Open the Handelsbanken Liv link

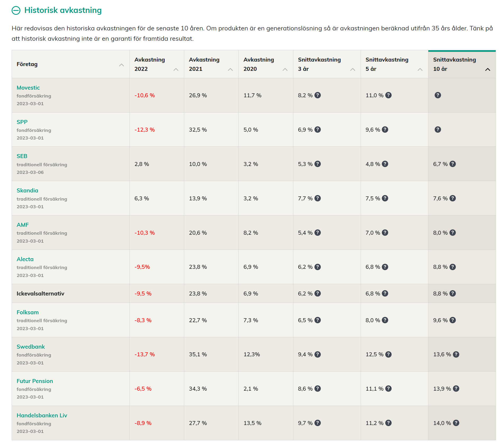[x=42, y=415]
